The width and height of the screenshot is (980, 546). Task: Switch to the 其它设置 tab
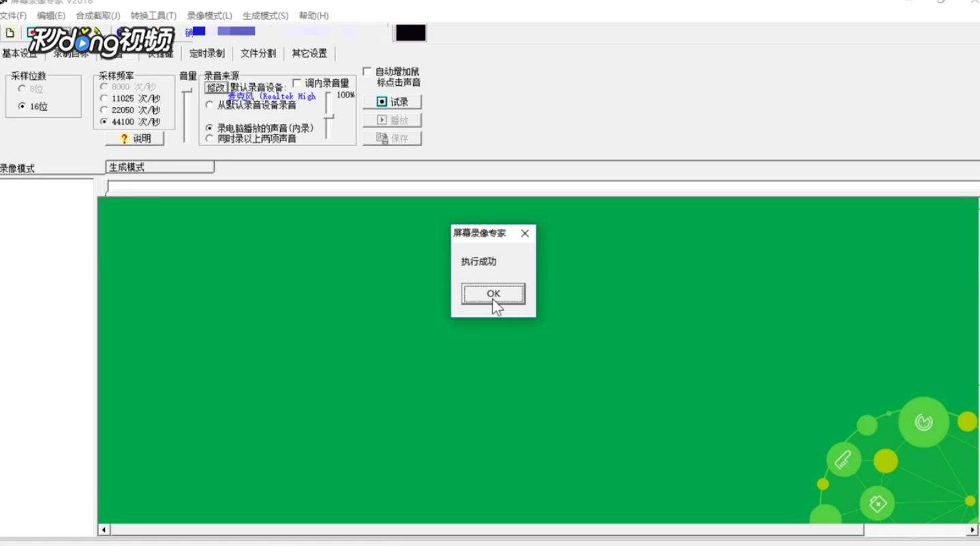coord(309,53)
